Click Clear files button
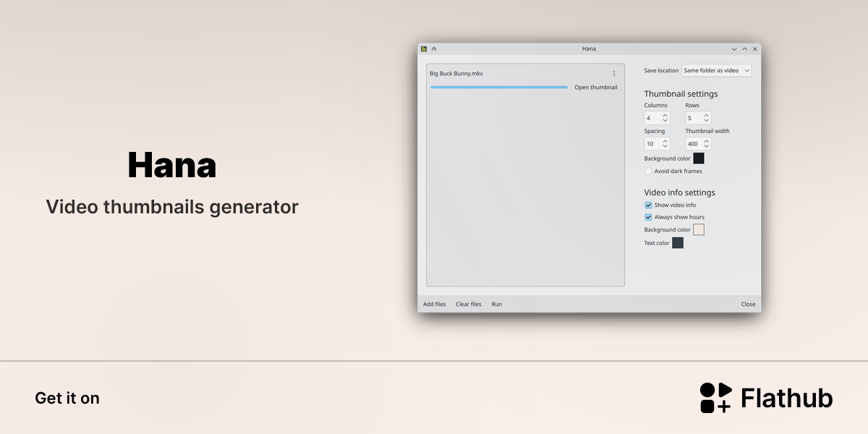This screenshot has width=868, height=434. 469,305
